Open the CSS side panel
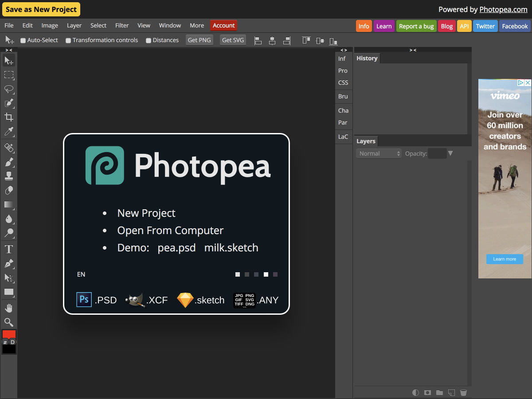Image resolution: width=532 pixels, height=399 pixels. coord(343,82)
